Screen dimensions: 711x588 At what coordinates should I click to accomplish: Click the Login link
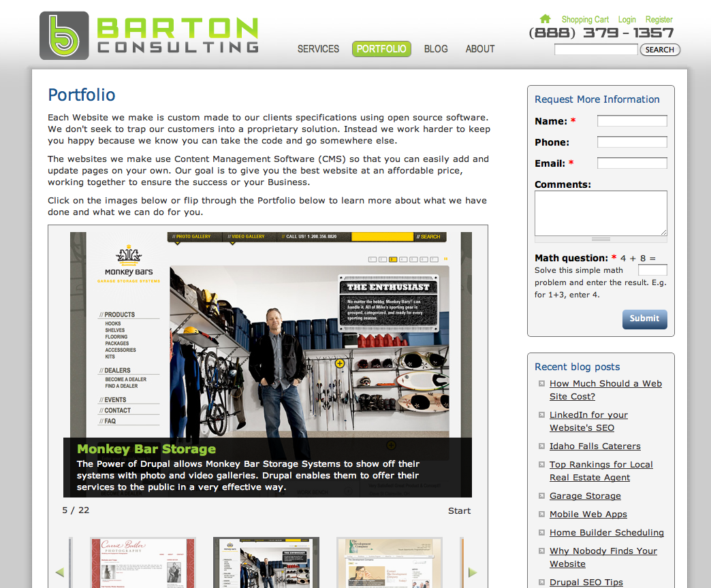[627, 20]
